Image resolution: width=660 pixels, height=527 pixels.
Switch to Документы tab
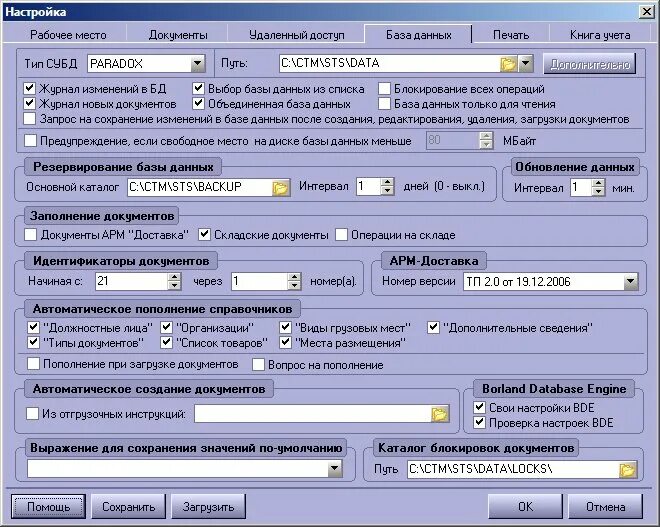click(x=178, y=35)
